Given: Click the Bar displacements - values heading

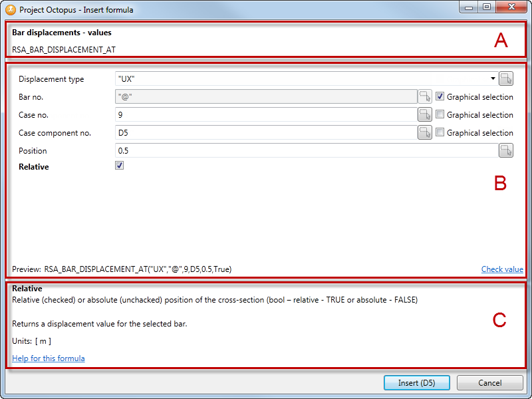Looking at the screenshot, I should (x=62, y=33).
